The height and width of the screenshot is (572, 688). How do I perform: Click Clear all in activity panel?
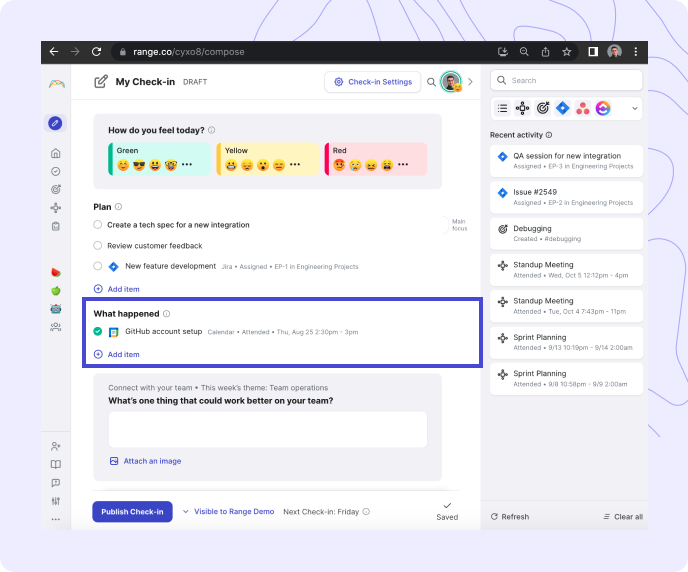(623, 517)
